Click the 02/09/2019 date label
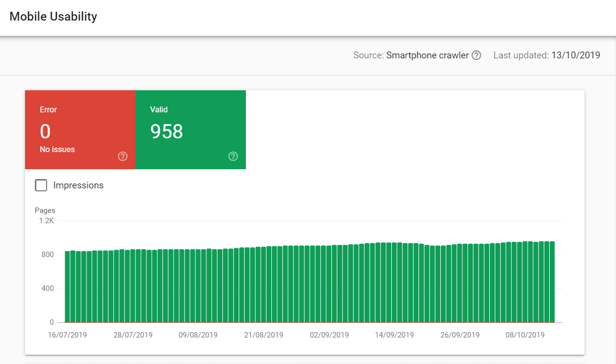The width and height of the screenshot is (616, 364). [x=329, y=335]
